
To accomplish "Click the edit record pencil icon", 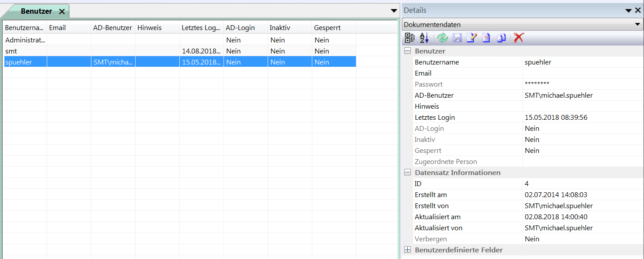I will 471,38.
